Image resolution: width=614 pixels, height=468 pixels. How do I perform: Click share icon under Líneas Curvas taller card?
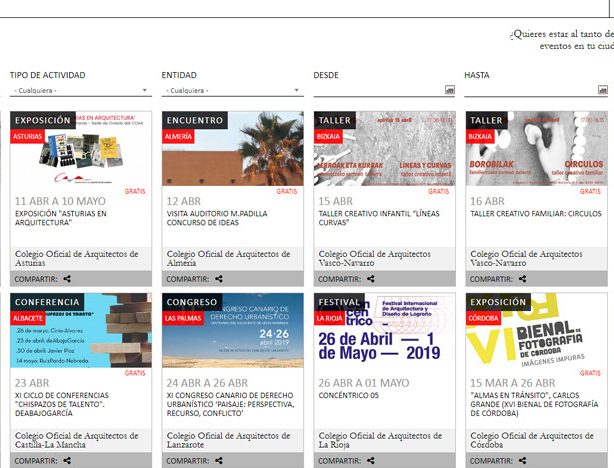pos(370,280)
